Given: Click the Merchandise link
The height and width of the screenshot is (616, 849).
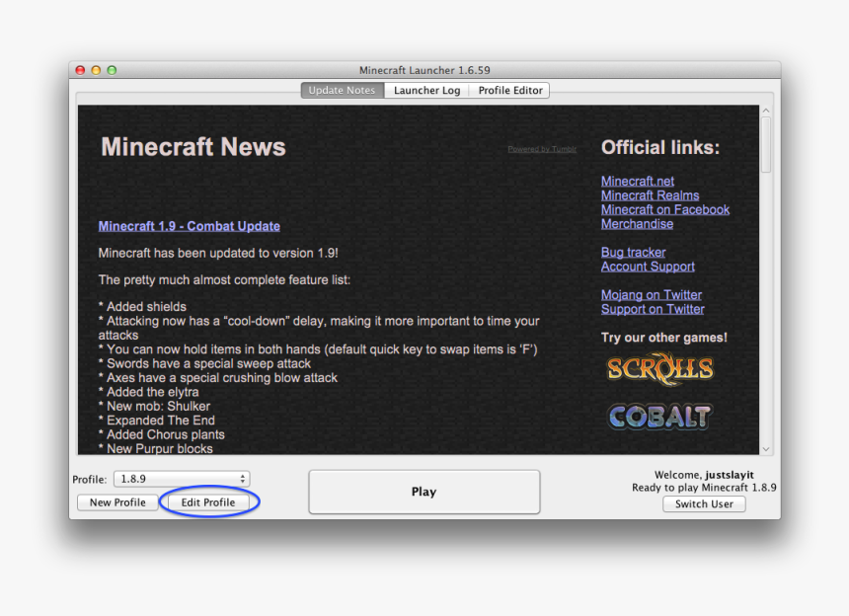Looking at the screenshot, I should click(x=637, y=224).
